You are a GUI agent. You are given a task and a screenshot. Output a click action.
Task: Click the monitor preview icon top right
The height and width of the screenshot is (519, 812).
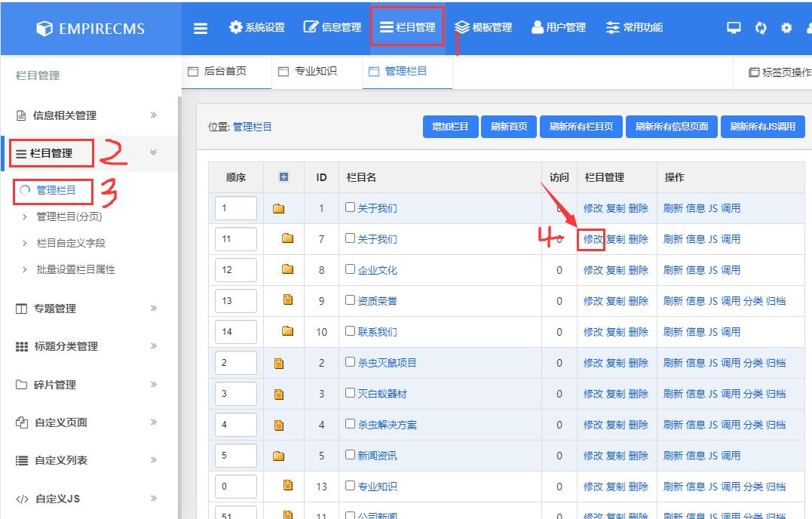[734, 26]
